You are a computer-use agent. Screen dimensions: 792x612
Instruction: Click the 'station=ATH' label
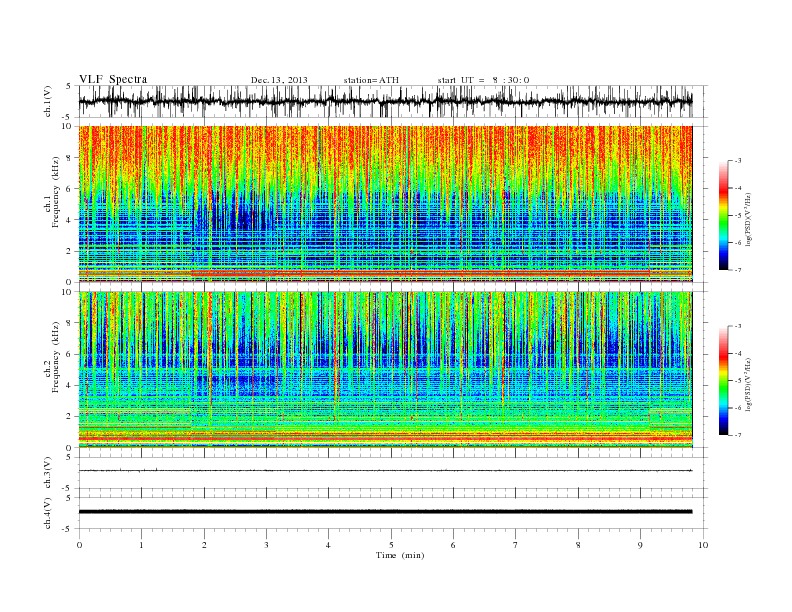coord(371,80)
